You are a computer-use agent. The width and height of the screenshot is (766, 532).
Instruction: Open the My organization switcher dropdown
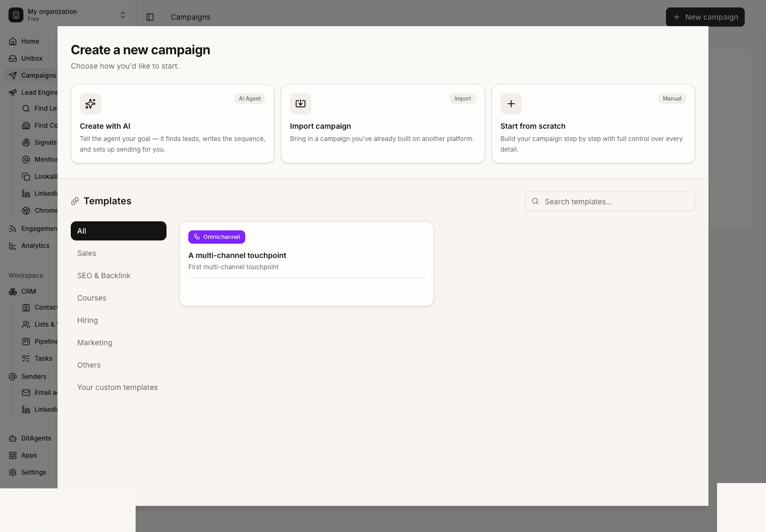point(68,15)
